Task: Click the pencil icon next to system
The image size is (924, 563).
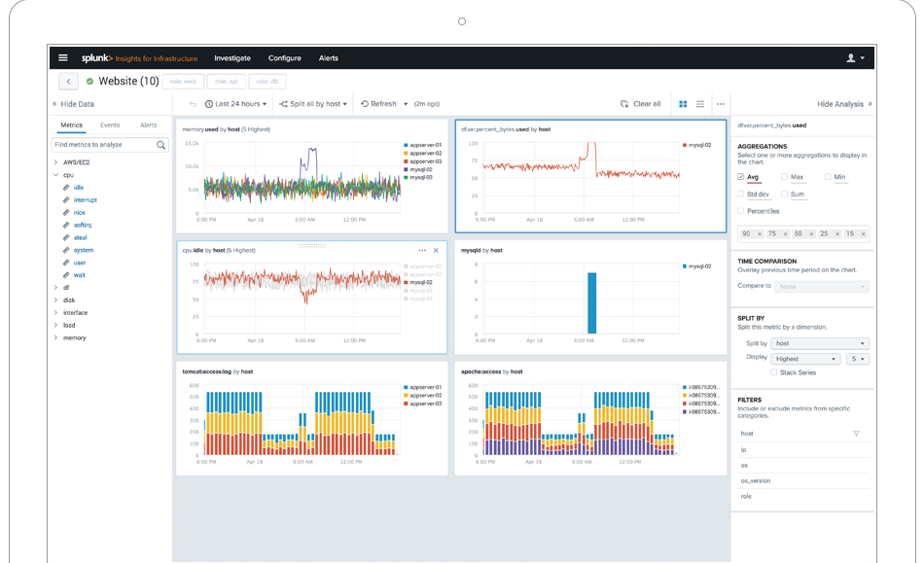Action: pos(66,250)
